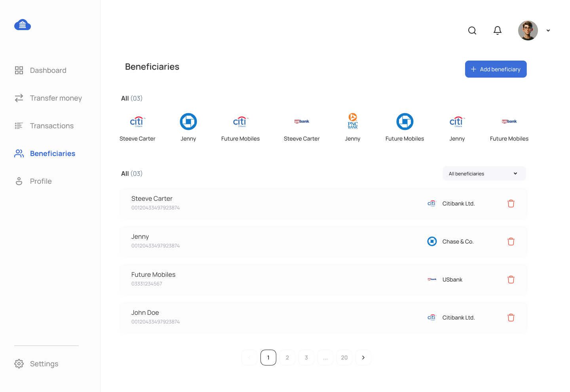Open the Profile page
This screenshot has width=570, height=392.
coord(33,181)
